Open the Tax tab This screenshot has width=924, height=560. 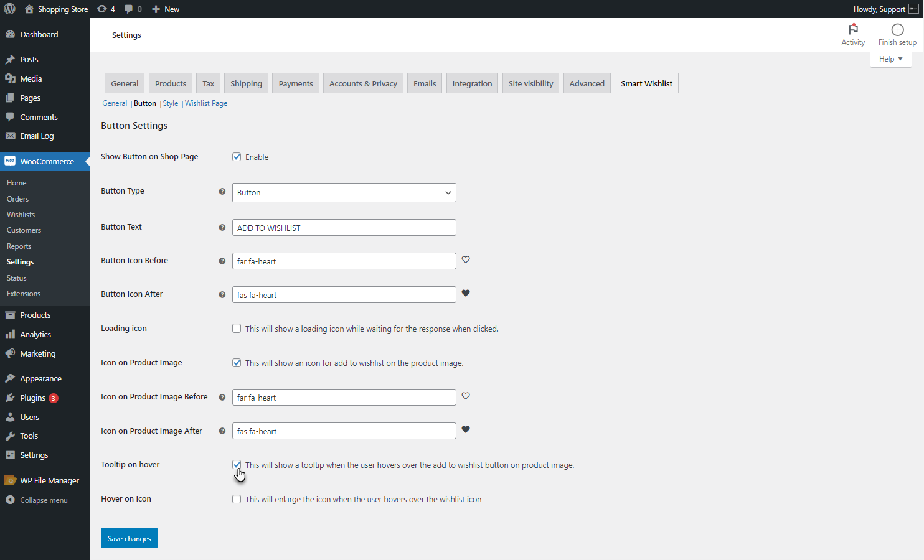tap(209, 83)
